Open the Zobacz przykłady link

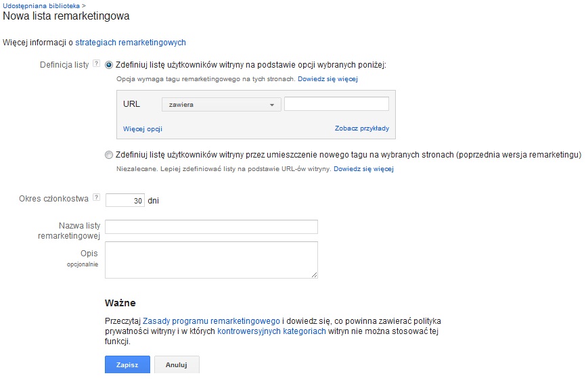click(362, 128)
